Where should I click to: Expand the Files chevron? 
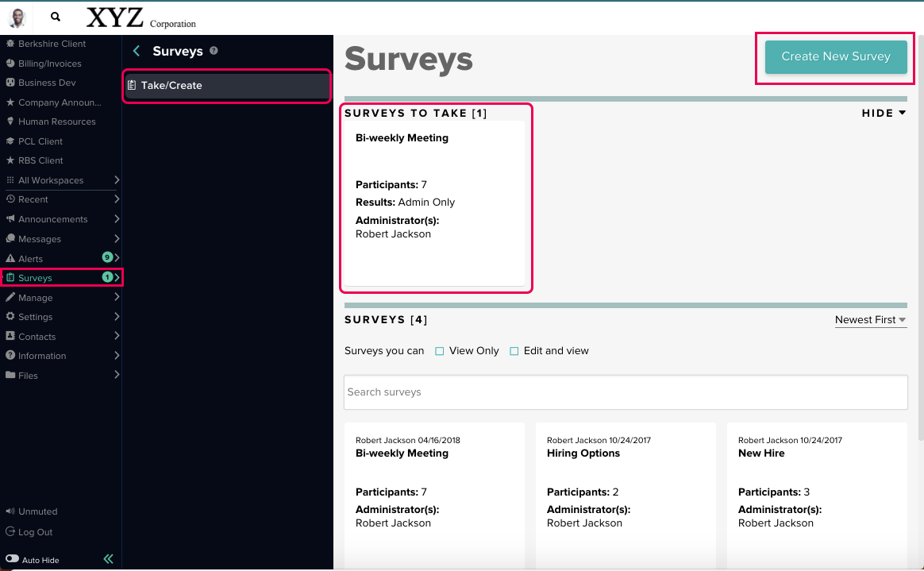(117, 375)
